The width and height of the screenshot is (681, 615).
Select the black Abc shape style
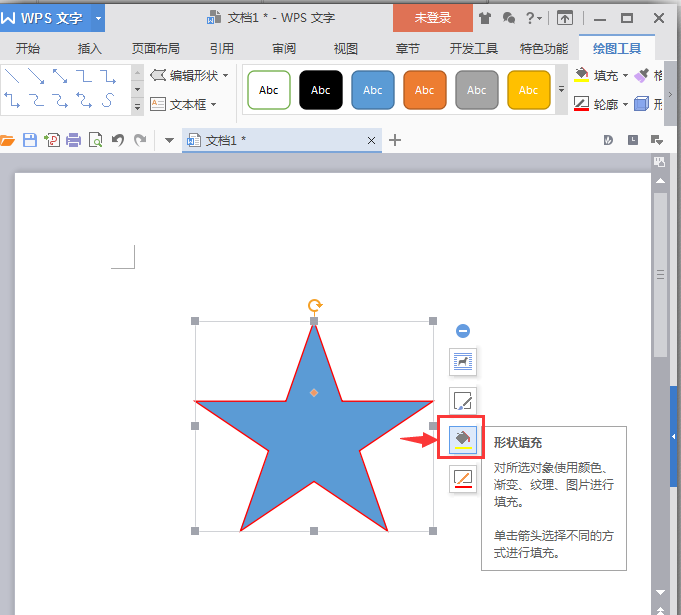321,90
